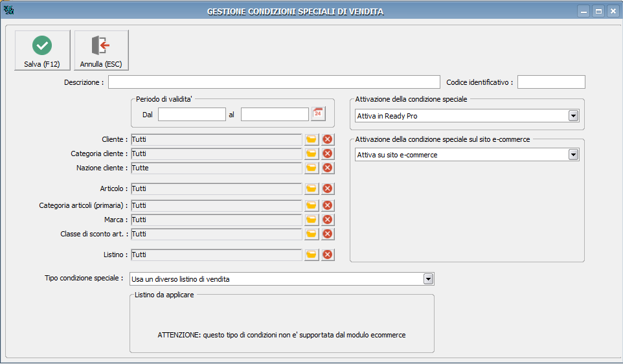The image size is (623, 364).
Task: Expand the Tipo condizione speciale dropdown
Action: pos(428,279)
